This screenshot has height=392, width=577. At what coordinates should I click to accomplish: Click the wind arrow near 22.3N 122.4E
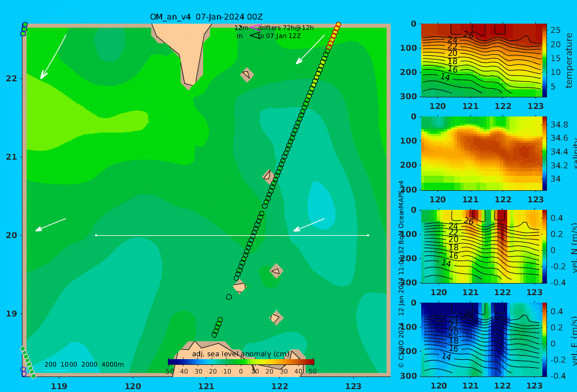coord(310,50)
